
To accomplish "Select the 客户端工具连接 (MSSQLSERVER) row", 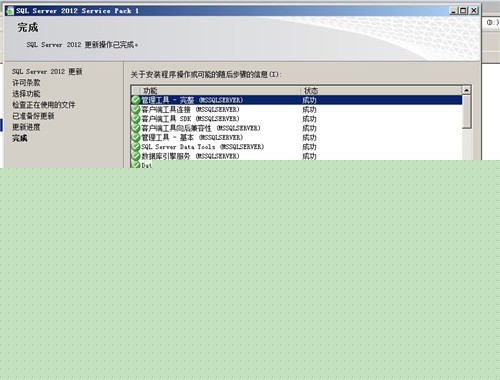I will [297, 109].
